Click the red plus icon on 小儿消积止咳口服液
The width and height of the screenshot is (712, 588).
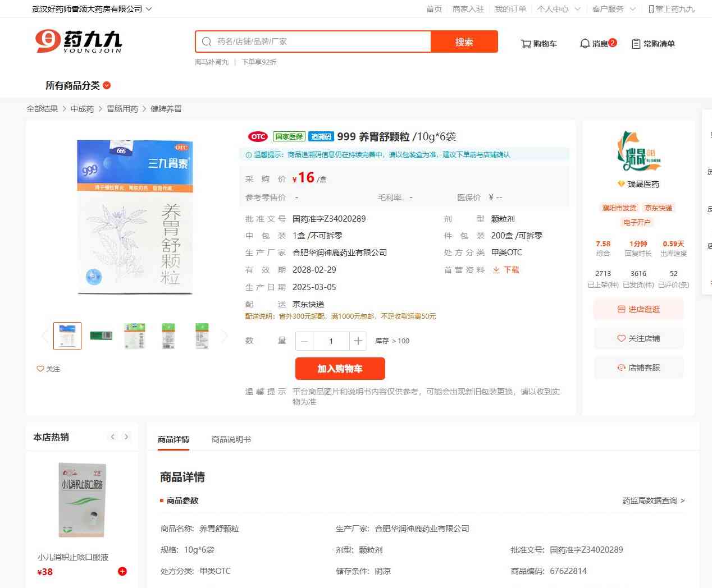(122, 571)
